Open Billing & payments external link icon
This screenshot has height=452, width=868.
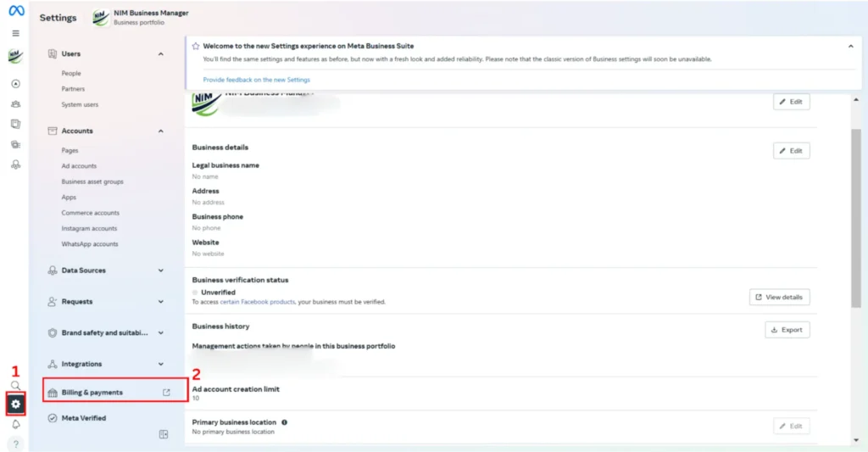pyautogui.click(x=166, y=392)
